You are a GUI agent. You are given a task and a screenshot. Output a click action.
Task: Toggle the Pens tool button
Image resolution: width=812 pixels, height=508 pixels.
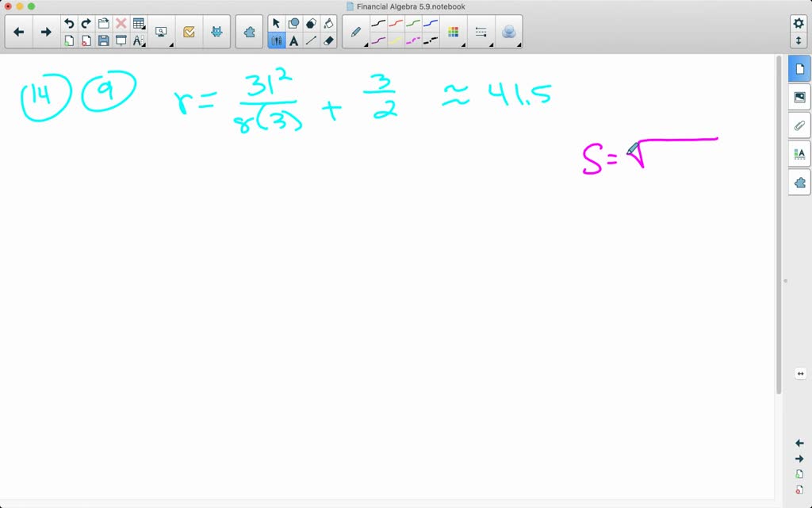[276, 40]
